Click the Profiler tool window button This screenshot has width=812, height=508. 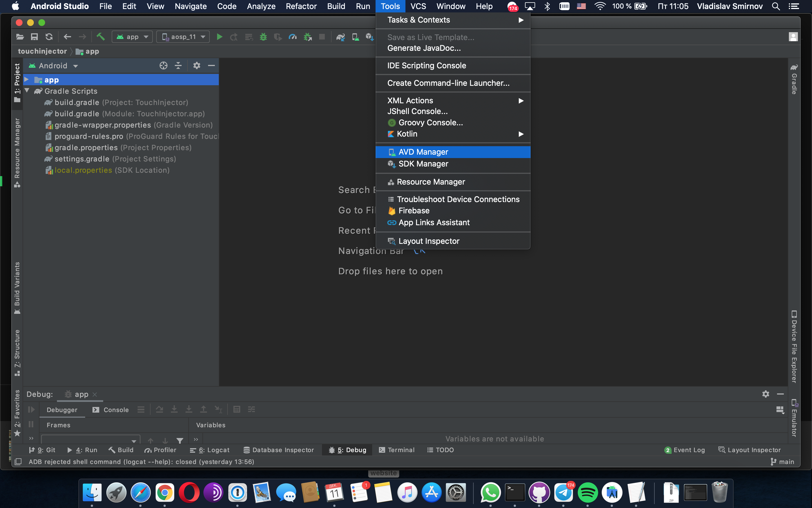(x=160, y=450)
